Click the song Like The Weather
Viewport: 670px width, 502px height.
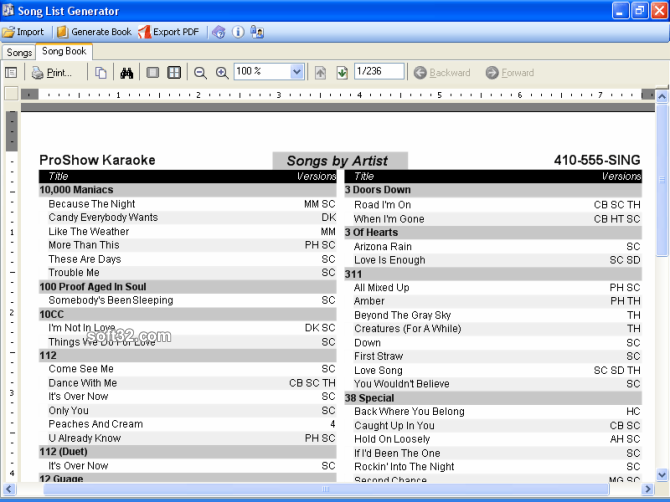click(x=88, y=232)
